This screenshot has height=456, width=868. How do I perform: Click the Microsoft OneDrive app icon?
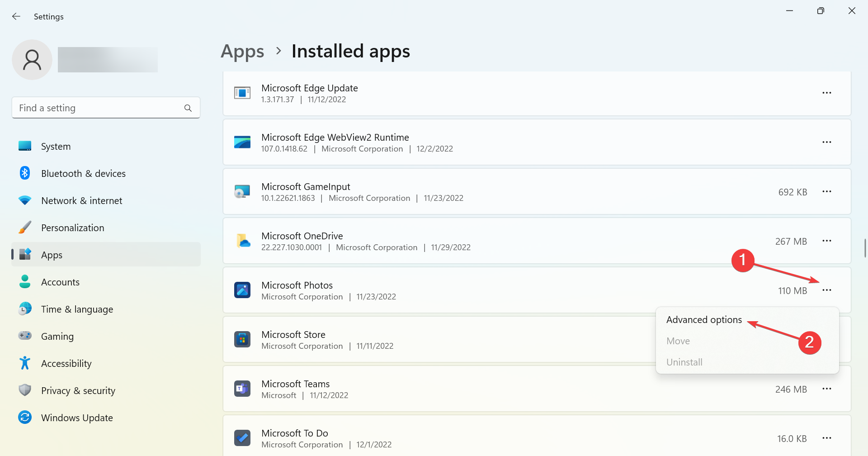coord(242,241)
